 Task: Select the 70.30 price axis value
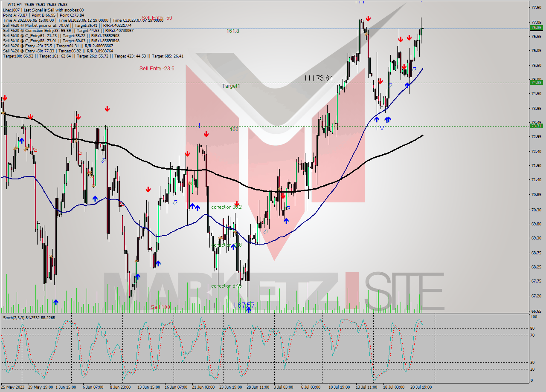click(x=536, y=210)
